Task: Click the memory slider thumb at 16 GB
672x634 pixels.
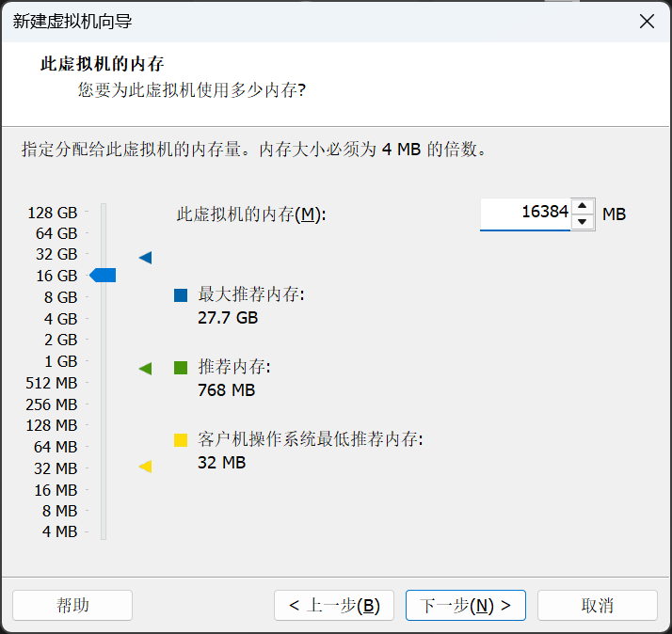Action: point(103,275)
